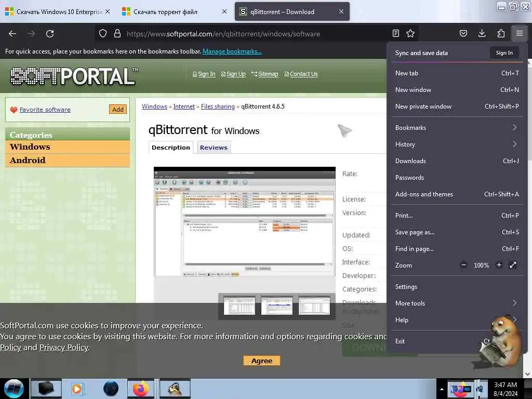Choose New window from the menu

click(x=457, y=89)
